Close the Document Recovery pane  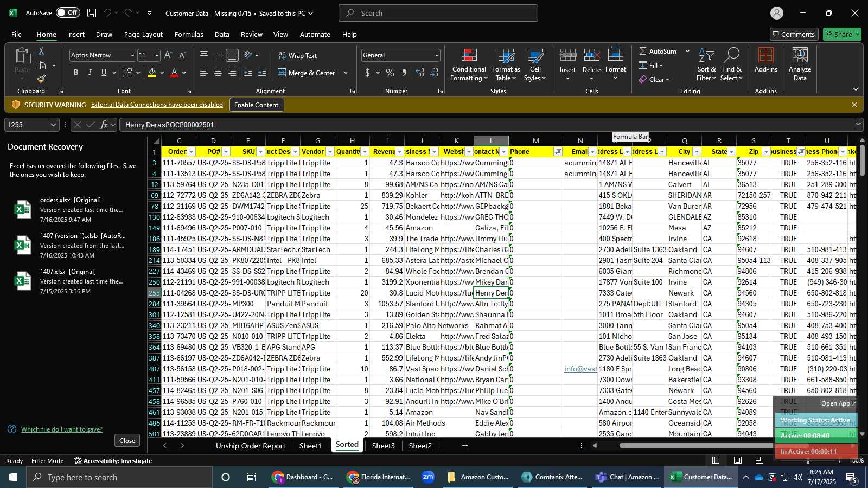(x=127, y=440)
